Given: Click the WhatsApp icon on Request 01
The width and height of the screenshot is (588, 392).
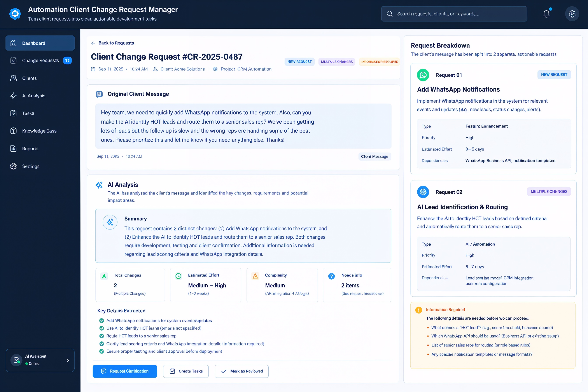Looking at the screenshot, I should pos(423,75).
